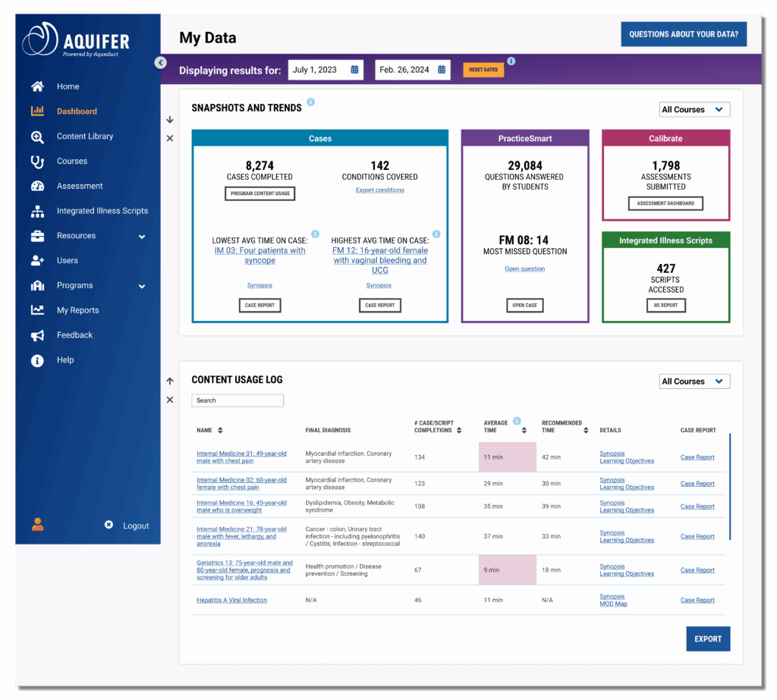Open My Reports menu item
The image size is (777, 700).
pos(78,310)
